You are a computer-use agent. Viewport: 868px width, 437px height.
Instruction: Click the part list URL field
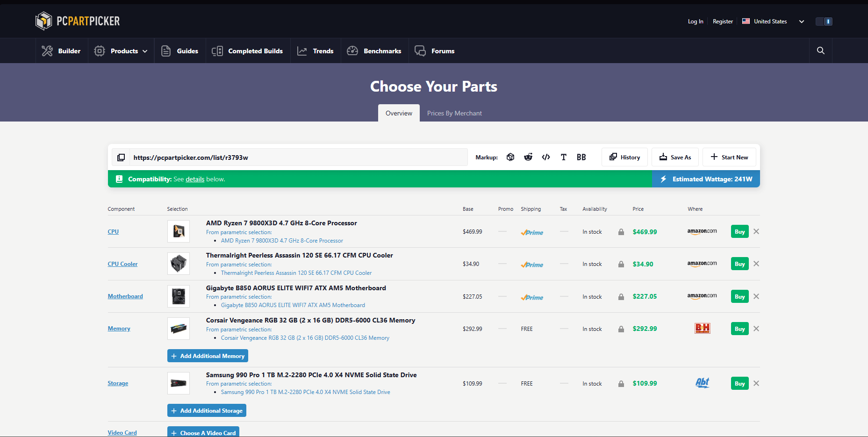click(298, 158)
